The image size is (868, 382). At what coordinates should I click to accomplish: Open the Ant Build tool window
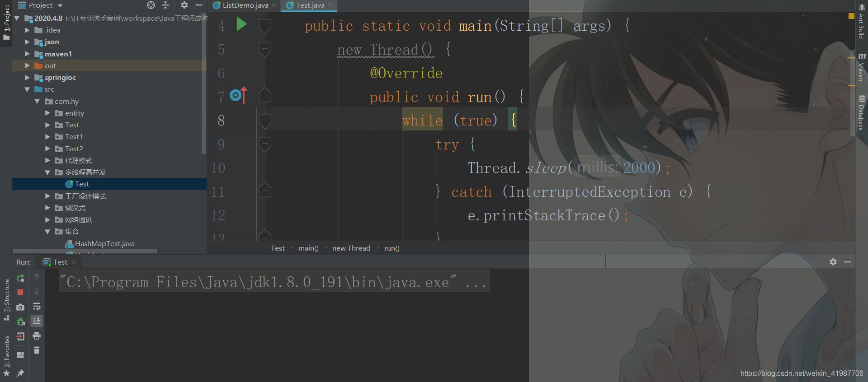point(861,21)
